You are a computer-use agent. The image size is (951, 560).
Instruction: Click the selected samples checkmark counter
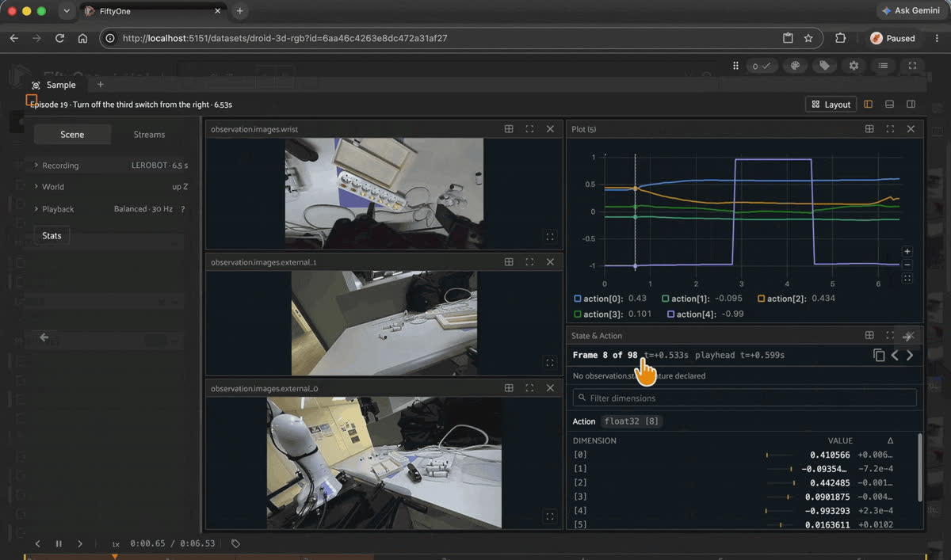point(762,66)
